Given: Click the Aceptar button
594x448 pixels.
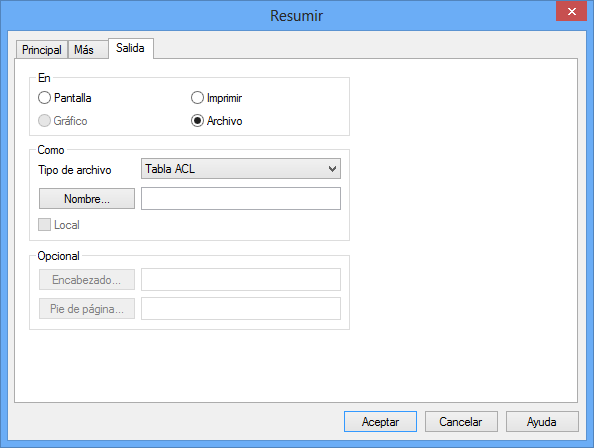Looking at the screenshot, I should [380, 421].
